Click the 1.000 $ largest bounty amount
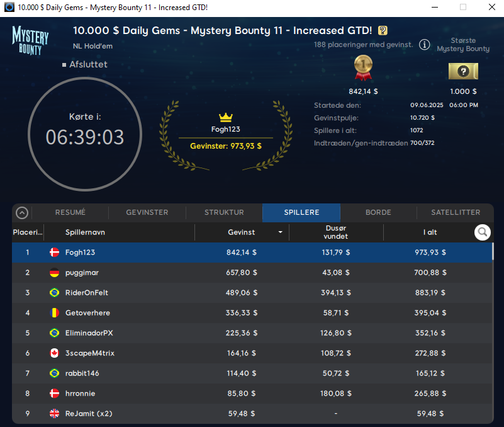Image resolution: width=504 pixels, height=427 pixels. tap(463, 91)
